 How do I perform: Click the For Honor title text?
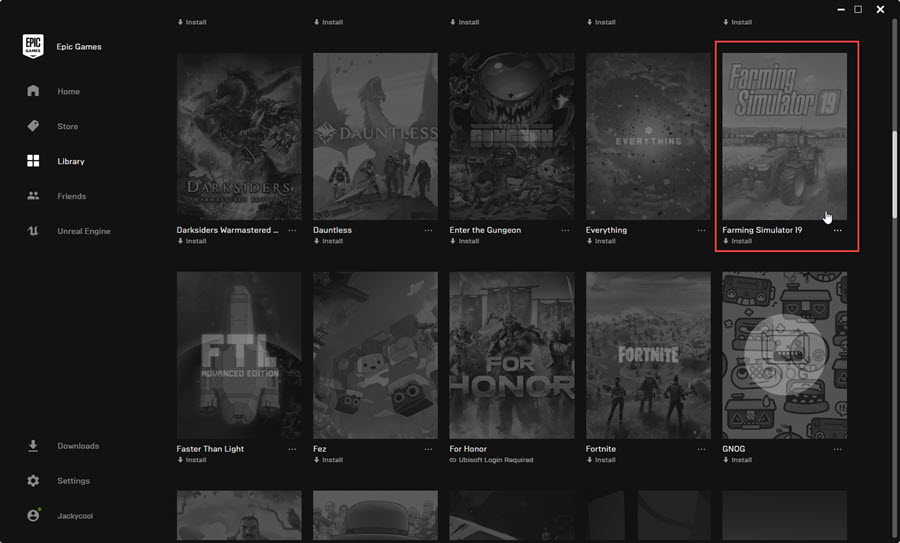coord(468,449)
